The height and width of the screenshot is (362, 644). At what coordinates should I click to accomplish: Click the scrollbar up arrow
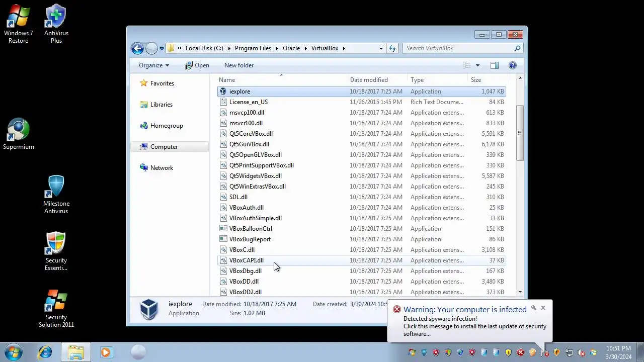point(520,78)
